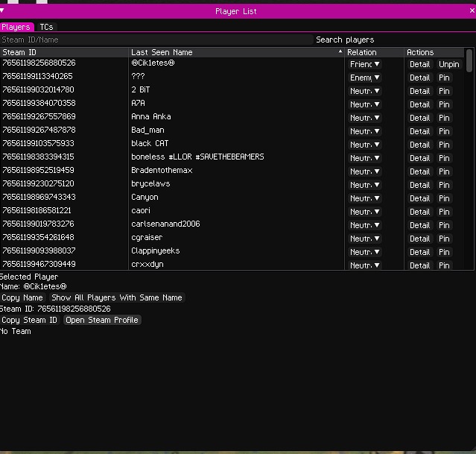This screenshot has width=476, height=454.
Task: Select the Players tab
Action: coord(16,27)
